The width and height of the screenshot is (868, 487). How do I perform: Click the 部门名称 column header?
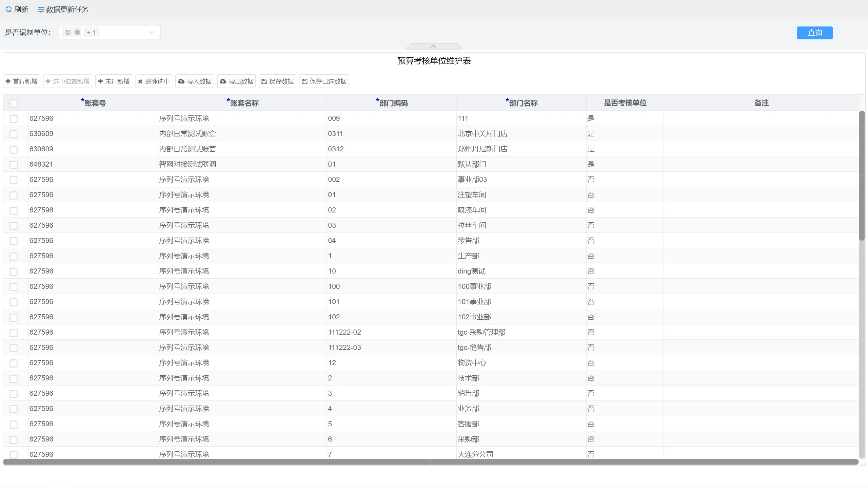coord(521,103)
